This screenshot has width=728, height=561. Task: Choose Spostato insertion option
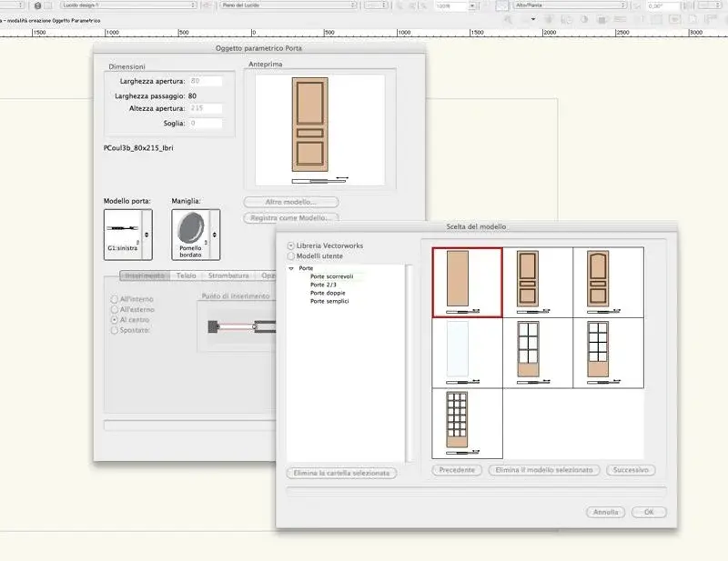click(115, 330)
